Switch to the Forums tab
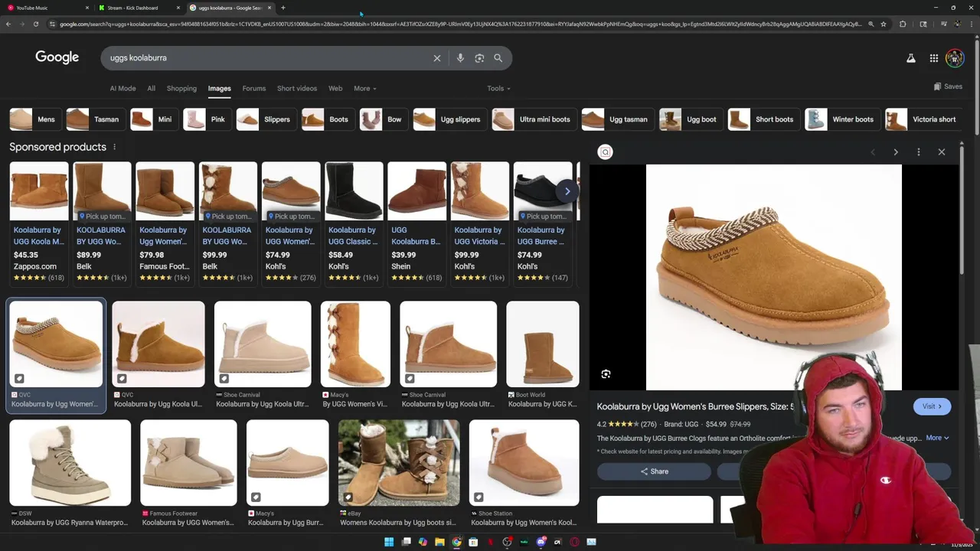Image resolution: width=980 pixels, height=551 pixels. (x=254, y=88)
